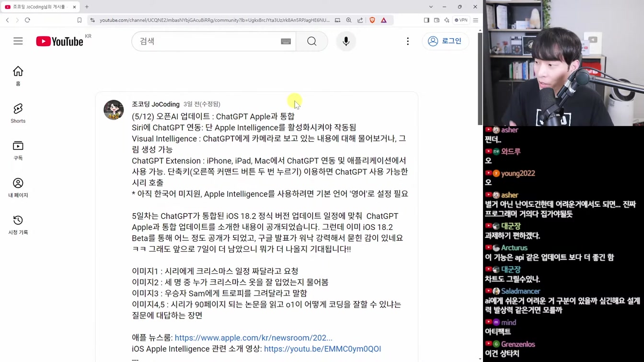Open the Home (홈) sidebar item
The width and height of the screenshot is (644, 362).
[18, 76]
